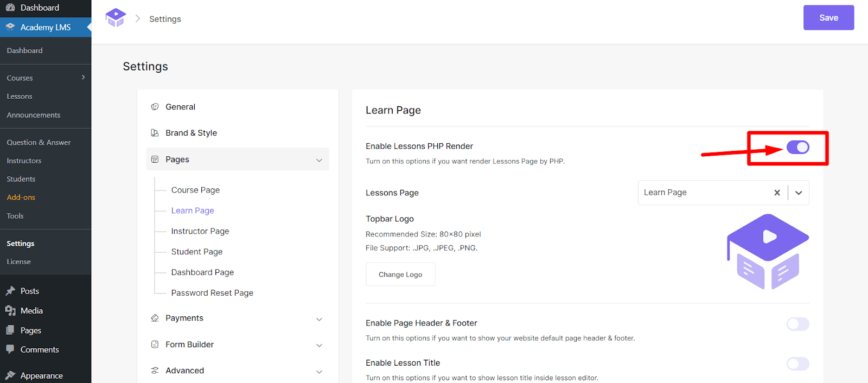Open the Lessons Page dropdown arrow
Screen dimensions: 868x383
tap(799, 193)
